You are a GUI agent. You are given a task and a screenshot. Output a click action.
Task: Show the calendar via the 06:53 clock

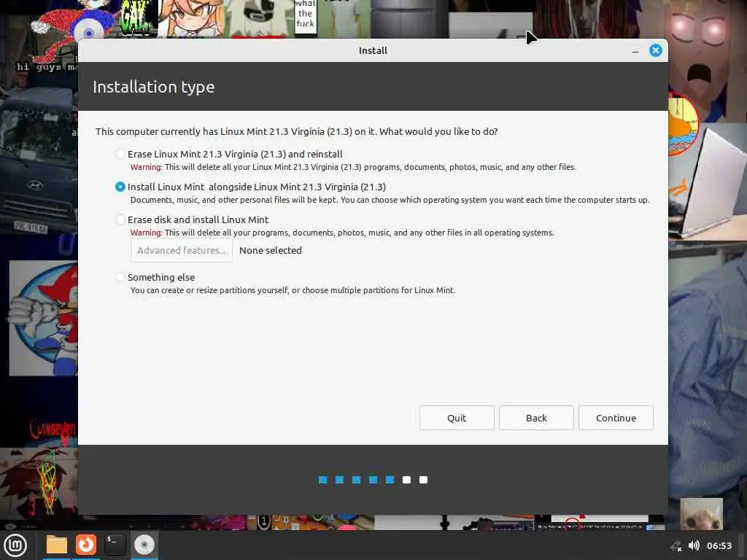click(719, 545)
